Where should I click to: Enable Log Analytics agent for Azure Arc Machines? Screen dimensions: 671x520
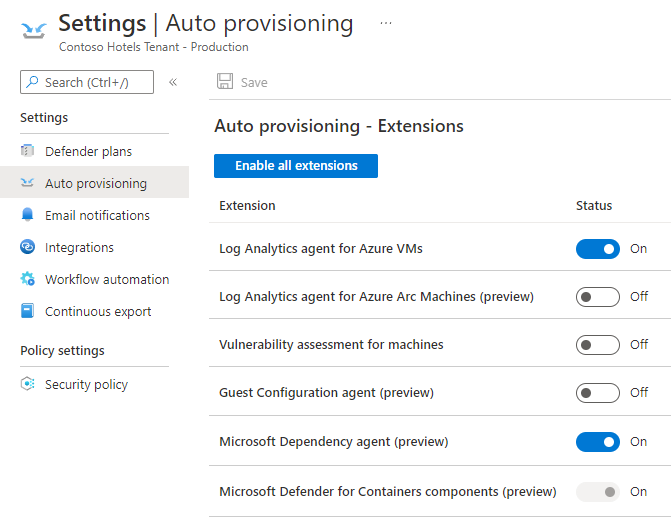(597, 297)
